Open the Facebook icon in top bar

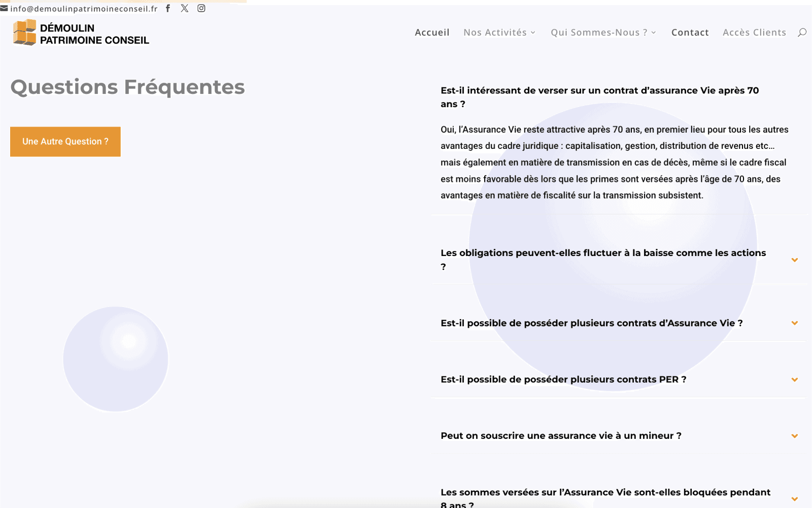pyautogui.click(x=168, y=8)
